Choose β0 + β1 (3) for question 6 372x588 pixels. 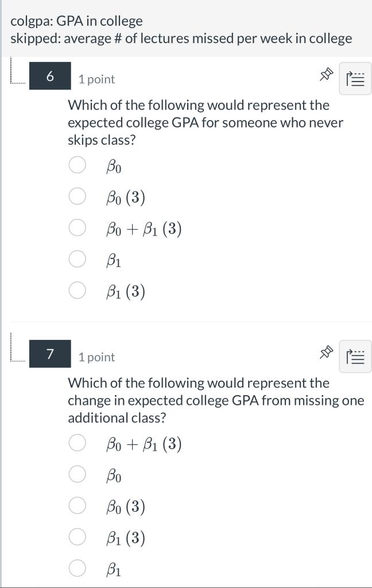(77, 228)
